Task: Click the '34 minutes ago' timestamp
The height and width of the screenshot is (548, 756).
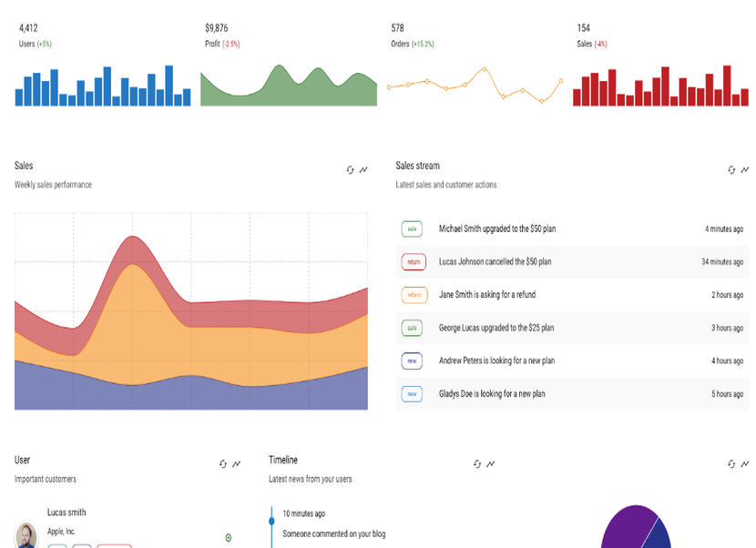Action: pyautogui.click(x=722, y=261)
